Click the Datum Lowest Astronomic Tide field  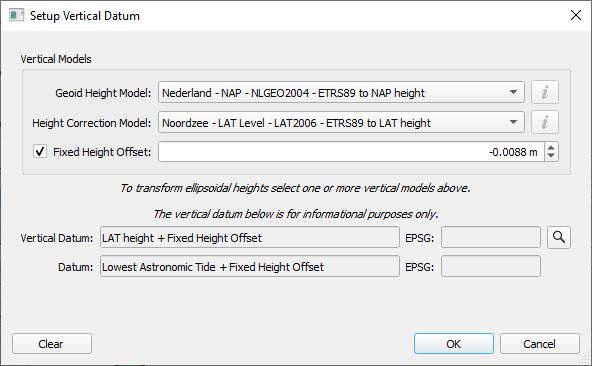[250, 267]
